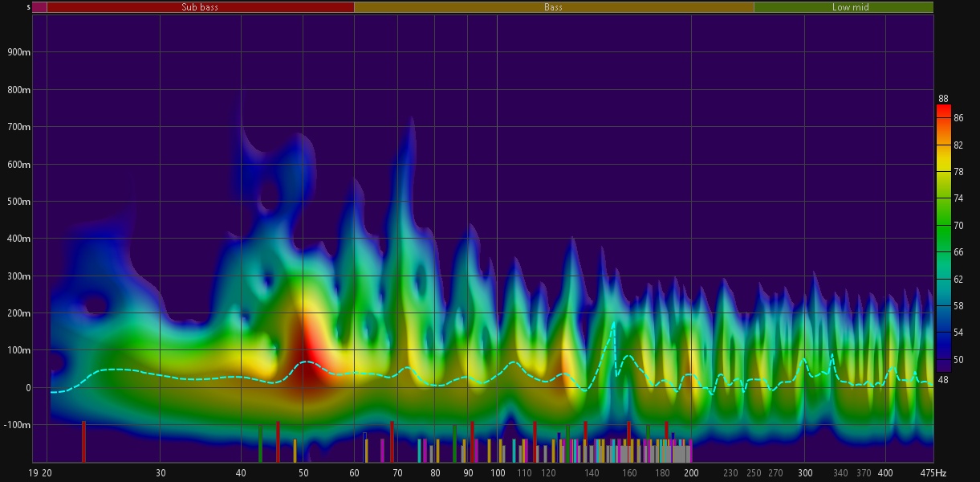Screen dimensions: 980x482
Task: Select the leftmost red mode bar
Action: (x=83, y=441)
